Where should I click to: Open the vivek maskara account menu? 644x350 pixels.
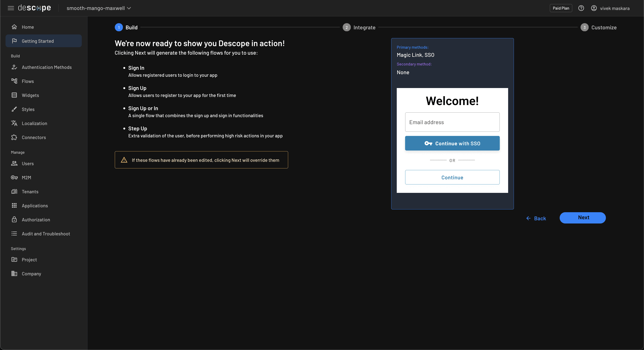(x=611, y=8)
